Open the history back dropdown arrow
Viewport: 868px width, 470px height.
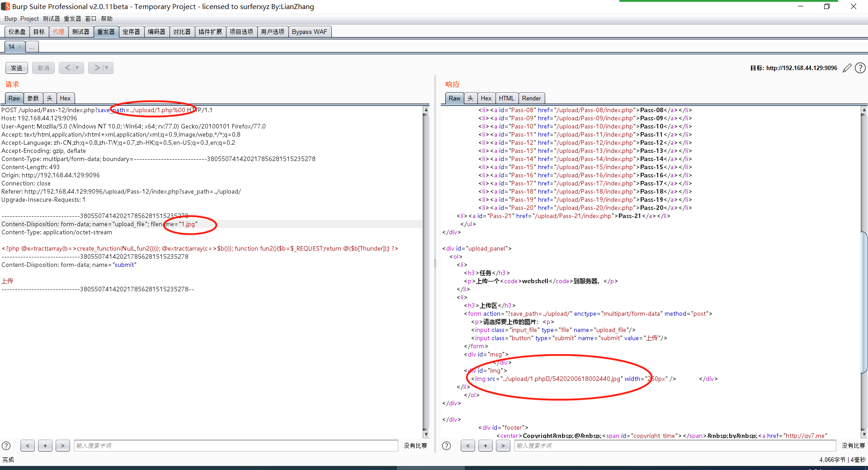78,68
